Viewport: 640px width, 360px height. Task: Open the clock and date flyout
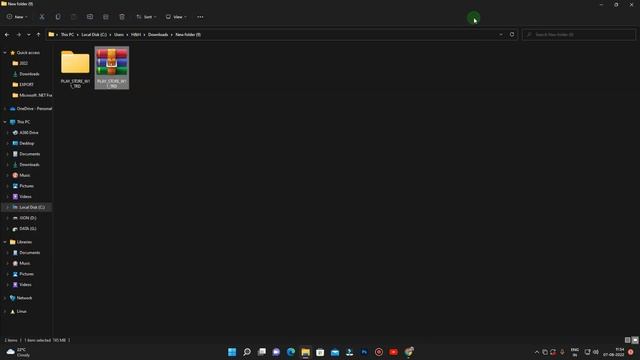(x=614, y=352)
